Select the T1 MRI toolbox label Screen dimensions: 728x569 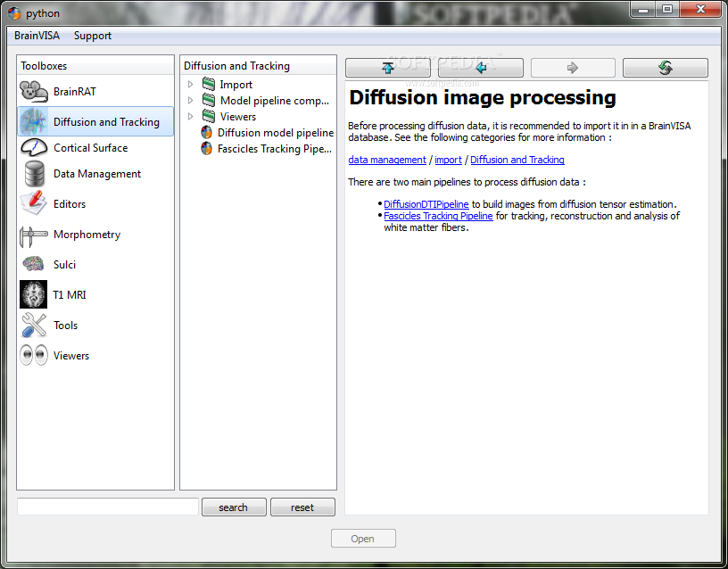pyautogui.click(x=70, y=294)
